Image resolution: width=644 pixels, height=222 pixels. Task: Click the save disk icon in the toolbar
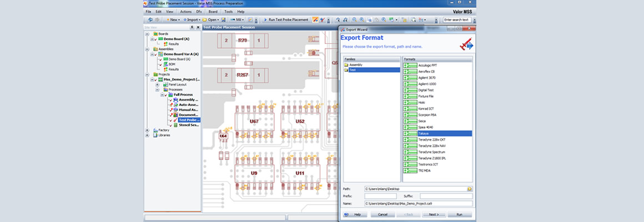coord(223,19)
